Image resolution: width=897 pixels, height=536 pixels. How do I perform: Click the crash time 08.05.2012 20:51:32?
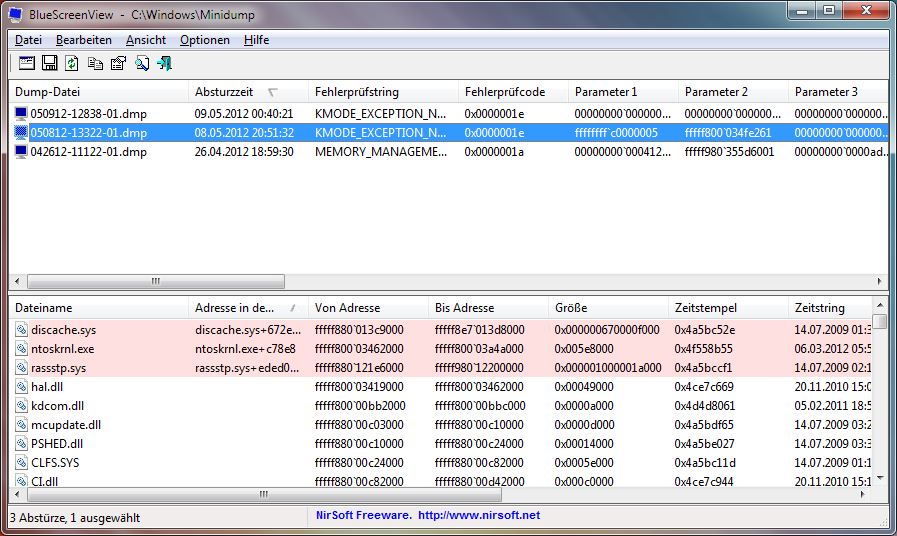click(244, 133)
